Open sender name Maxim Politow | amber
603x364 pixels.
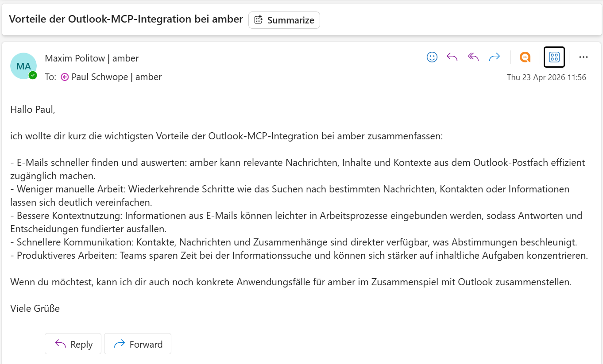[92, 58]
